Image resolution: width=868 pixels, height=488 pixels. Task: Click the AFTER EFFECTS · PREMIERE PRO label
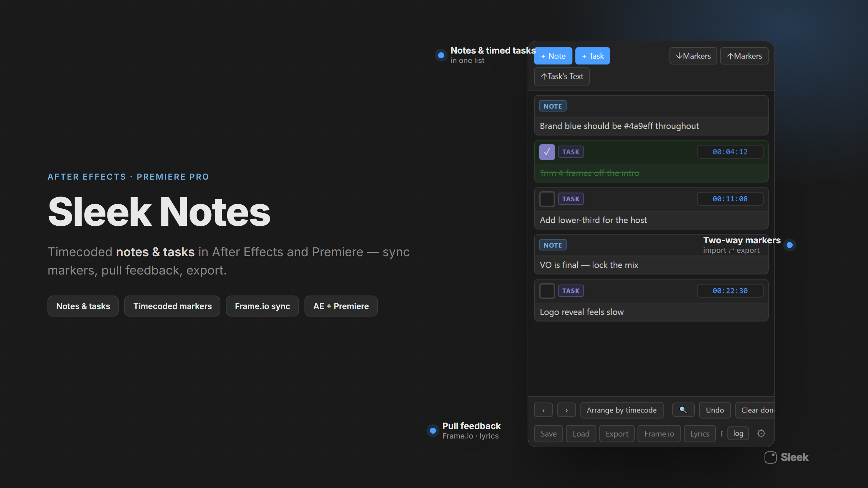128,177
